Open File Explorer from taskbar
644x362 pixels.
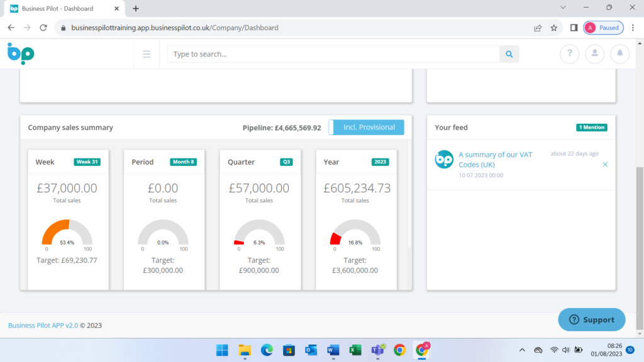click(245, 350)
